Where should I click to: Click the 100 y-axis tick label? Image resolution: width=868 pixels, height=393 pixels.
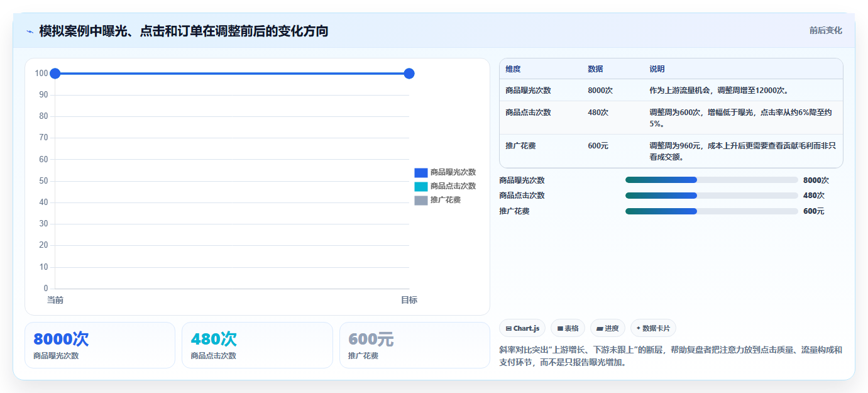click(x=41, y=74)
